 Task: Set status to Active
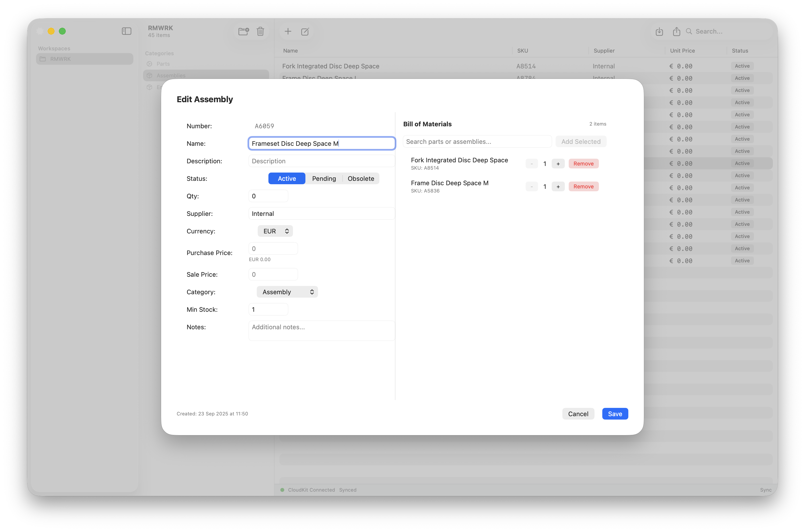click(x=287, y=178)
